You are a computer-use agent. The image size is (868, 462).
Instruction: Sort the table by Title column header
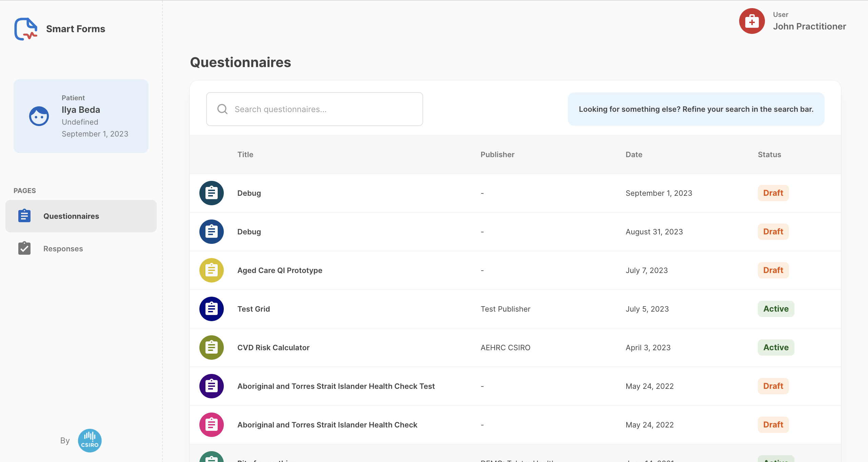245,154
